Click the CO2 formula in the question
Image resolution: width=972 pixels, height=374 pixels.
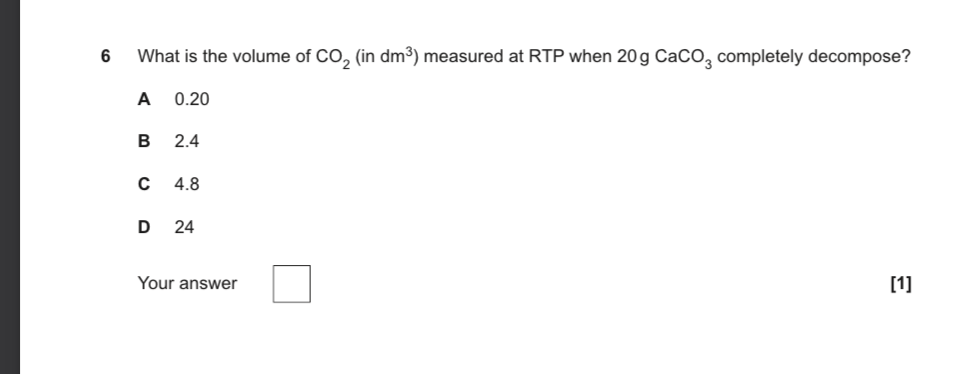(x=333, y=58)
